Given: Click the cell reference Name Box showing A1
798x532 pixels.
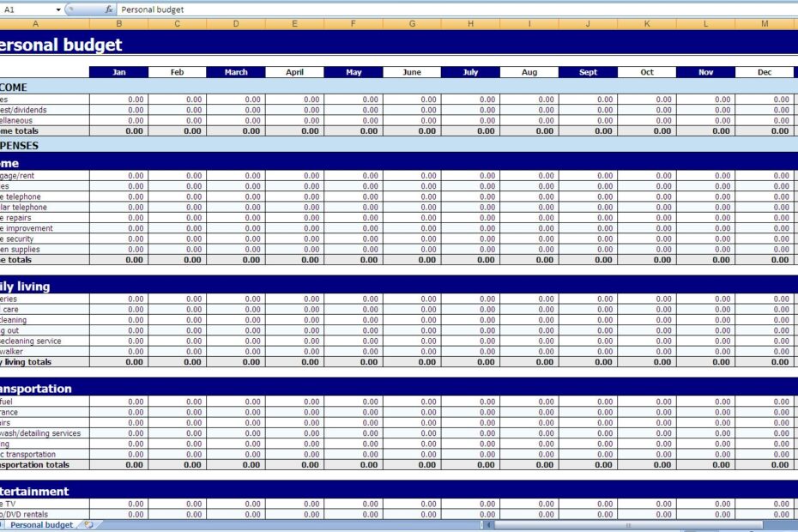Looking at the screenshot, I should 17,9.
